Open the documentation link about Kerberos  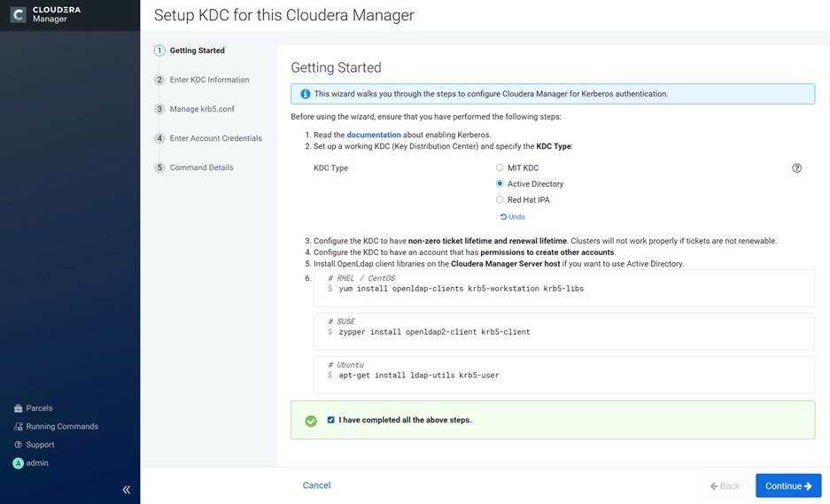point(373,135)
